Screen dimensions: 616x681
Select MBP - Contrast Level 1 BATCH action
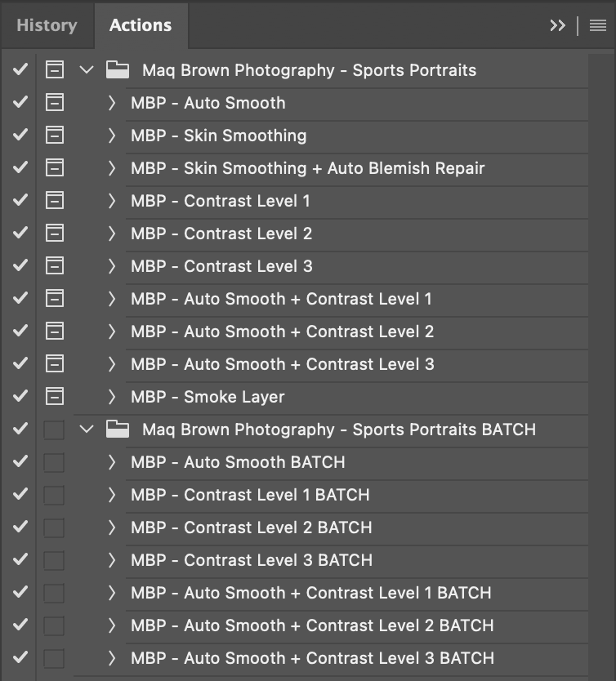click(x=250, y=495)
